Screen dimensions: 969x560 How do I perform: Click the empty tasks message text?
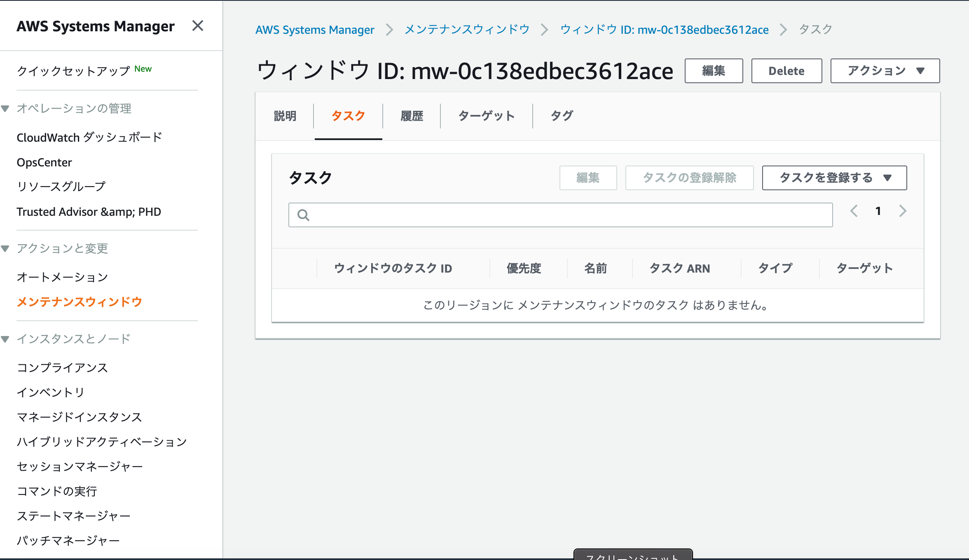click(x=597, y=305)
